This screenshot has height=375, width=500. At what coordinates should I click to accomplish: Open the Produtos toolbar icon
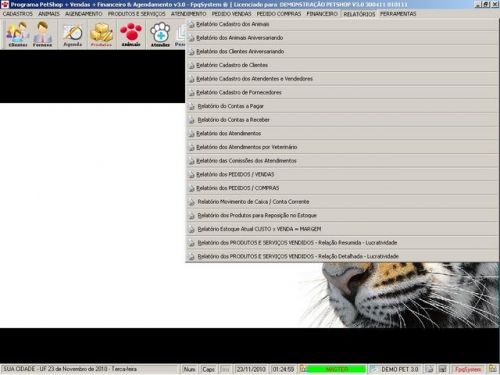pyautogui.click(x=101, y=34)
